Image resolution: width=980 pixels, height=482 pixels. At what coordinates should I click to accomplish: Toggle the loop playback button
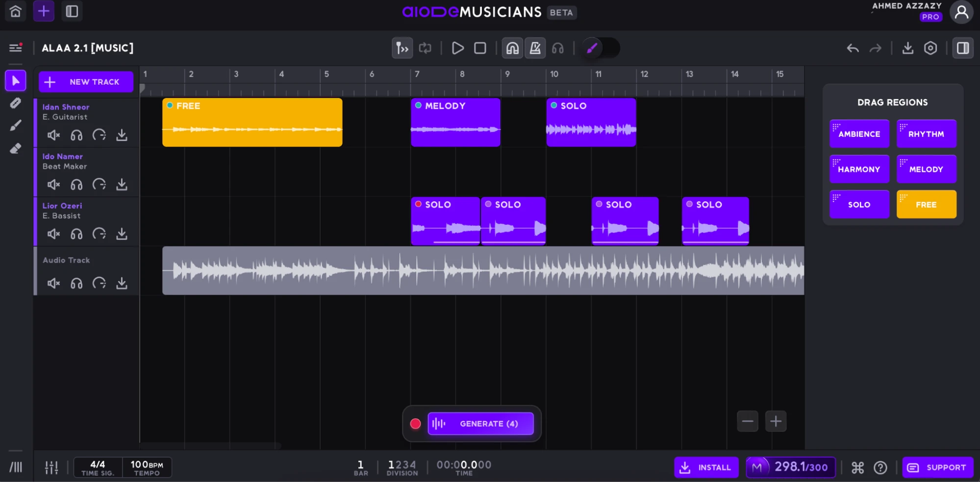tap(425, 48)
